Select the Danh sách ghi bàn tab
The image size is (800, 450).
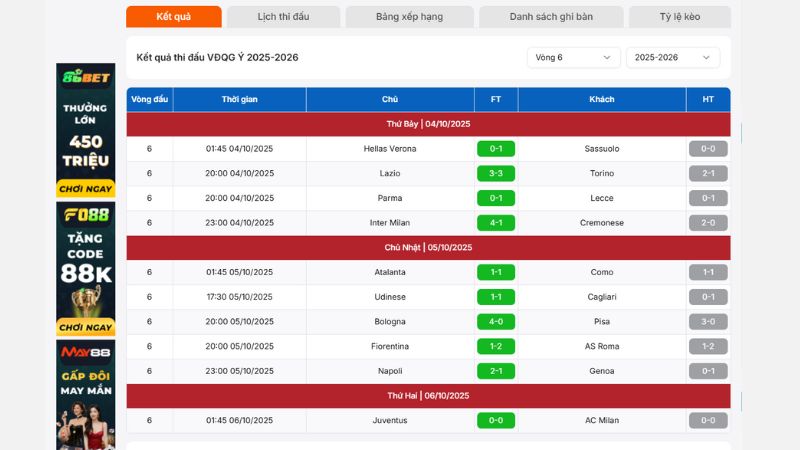tap(550, 17)
